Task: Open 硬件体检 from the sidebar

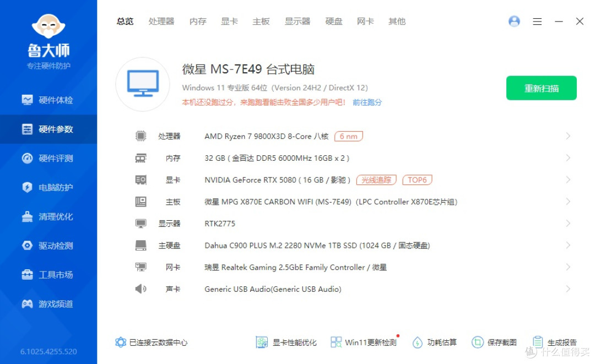Action: click(48, 100)
